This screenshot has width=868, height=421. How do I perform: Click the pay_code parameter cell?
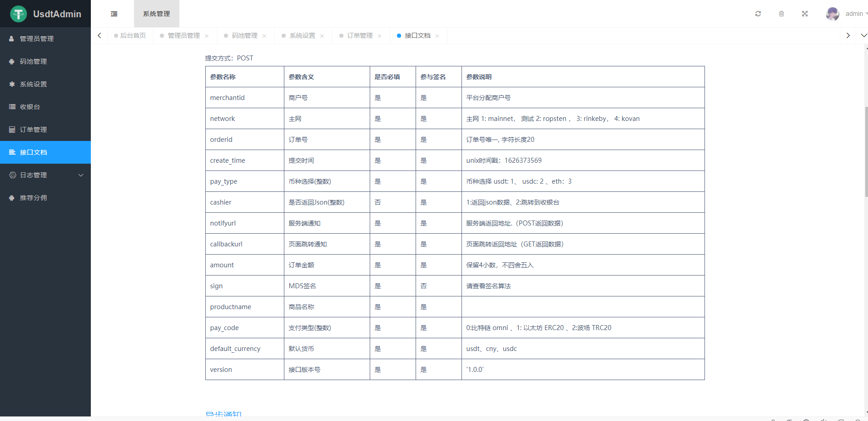pyautogui.click(x=245, y=328)
